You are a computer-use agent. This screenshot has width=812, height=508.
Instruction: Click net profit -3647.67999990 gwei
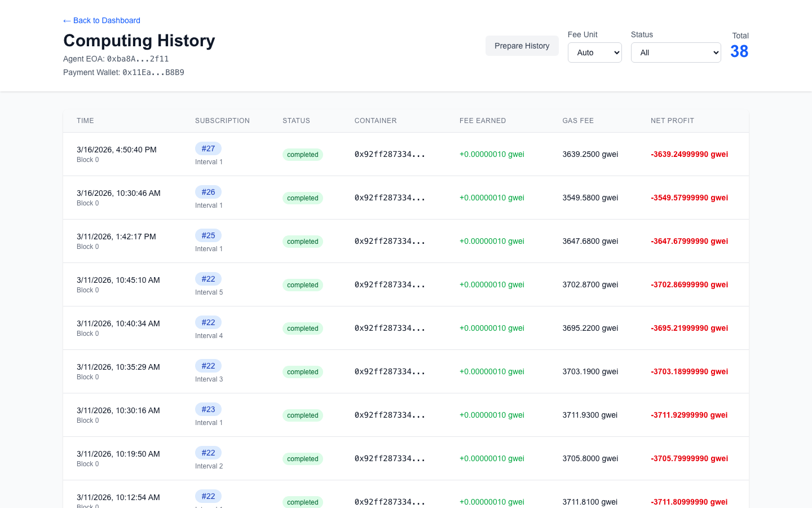coord(689,241)
